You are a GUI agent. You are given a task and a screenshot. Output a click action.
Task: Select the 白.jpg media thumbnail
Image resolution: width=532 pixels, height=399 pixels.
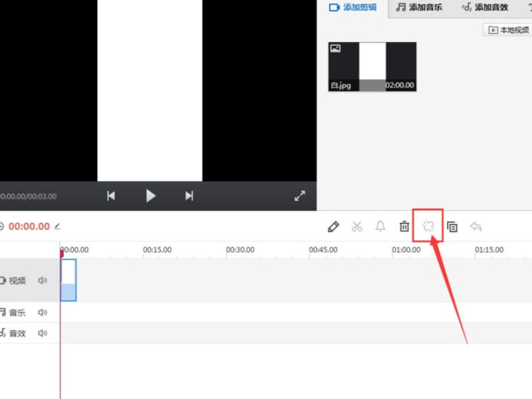coord(372,66)
